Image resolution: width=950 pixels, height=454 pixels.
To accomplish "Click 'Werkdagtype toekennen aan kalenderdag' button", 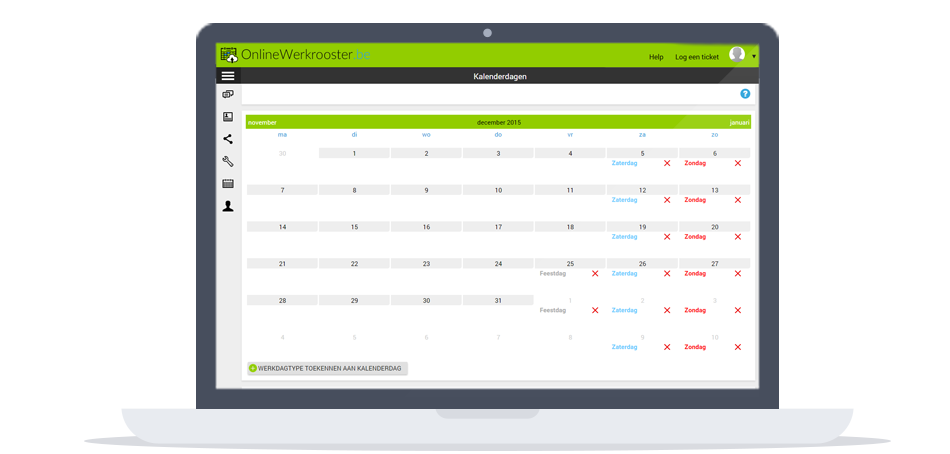I will [x=327, y=369].
